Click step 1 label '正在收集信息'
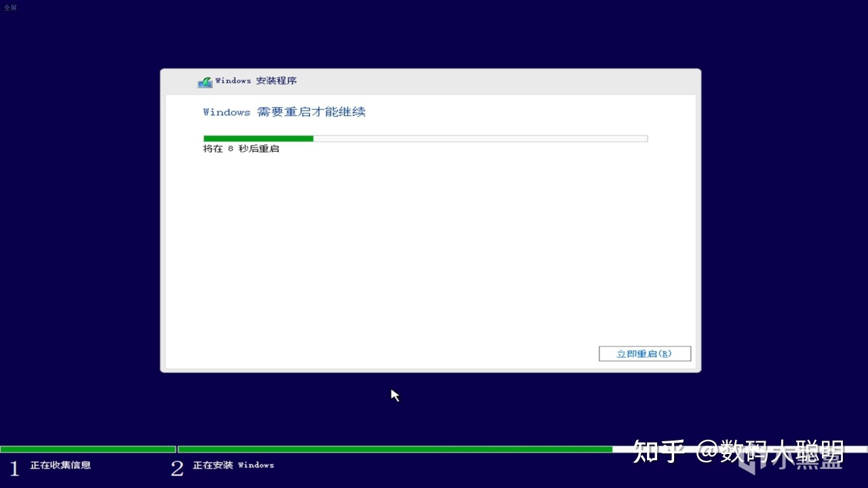Screen dimensions: 868x488 pyautogui.click(x=60, y=465)
